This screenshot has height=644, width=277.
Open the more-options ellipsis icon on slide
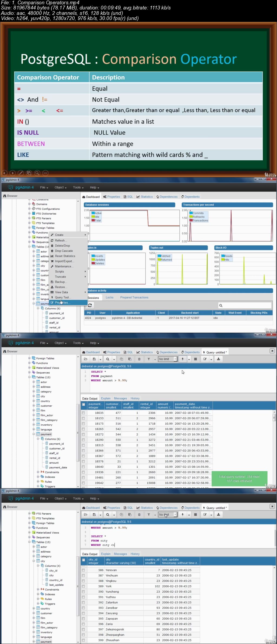click(45, 173)
